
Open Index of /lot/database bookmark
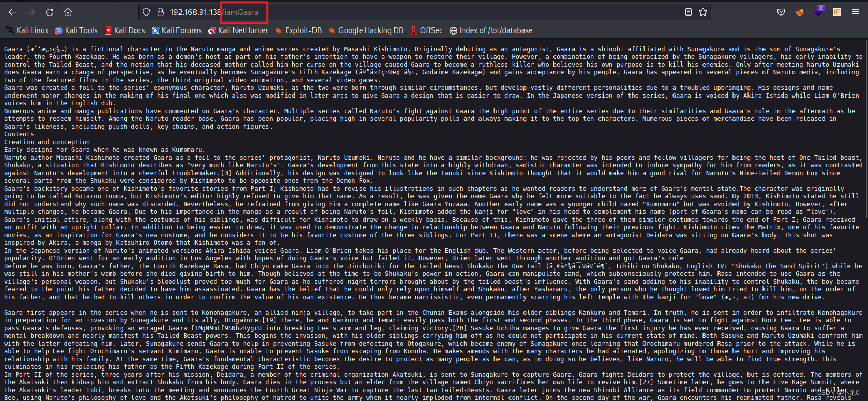tap(490, 30)
